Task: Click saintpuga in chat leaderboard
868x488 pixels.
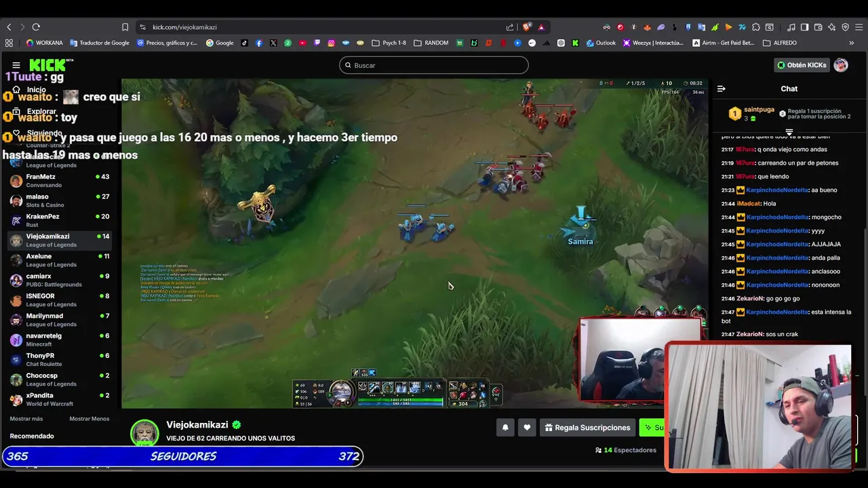Action: [759, 110]
